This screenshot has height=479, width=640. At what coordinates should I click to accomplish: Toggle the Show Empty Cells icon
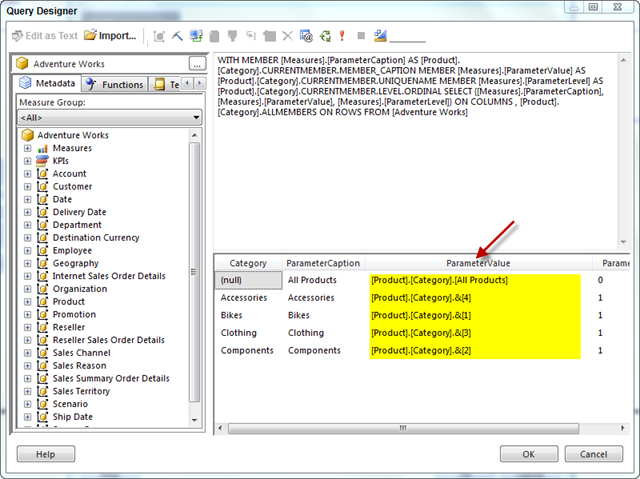point(233,36)
